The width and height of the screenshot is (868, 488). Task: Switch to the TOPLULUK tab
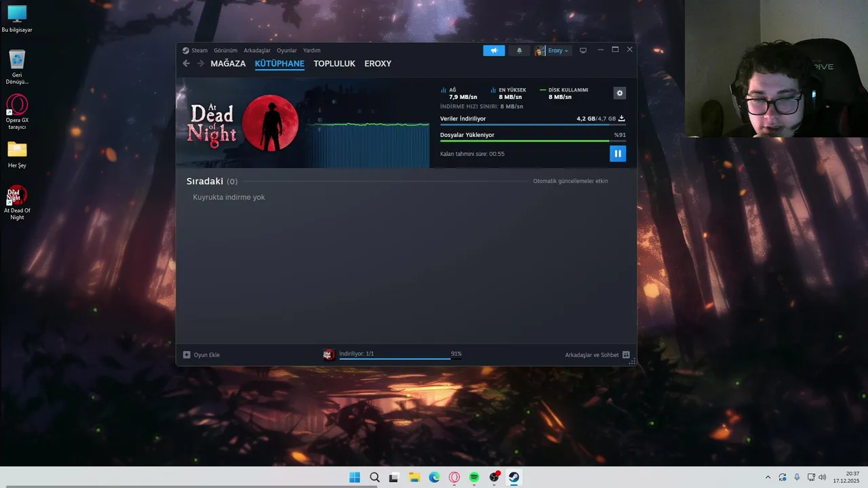tap(334, 64)
